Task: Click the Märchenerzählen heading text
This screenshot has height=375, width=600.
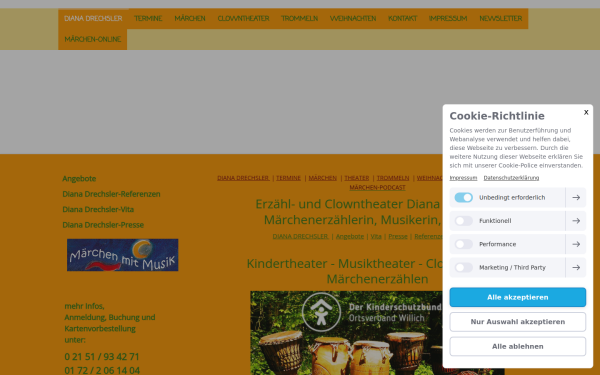Action: [x=377, y=279]
